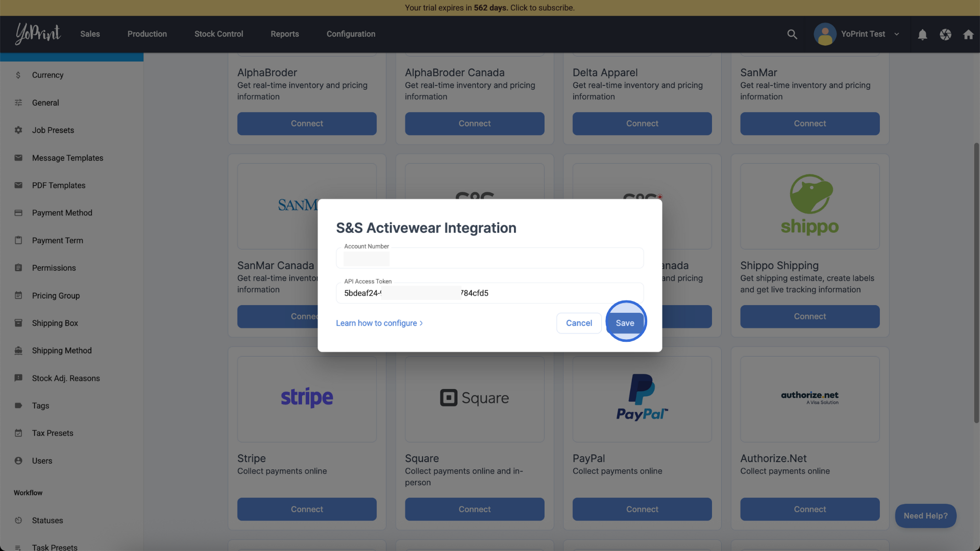The height and width of the screenshot is (551, 980).
Task: Click the Pricing Group icon
Action: 18,295
